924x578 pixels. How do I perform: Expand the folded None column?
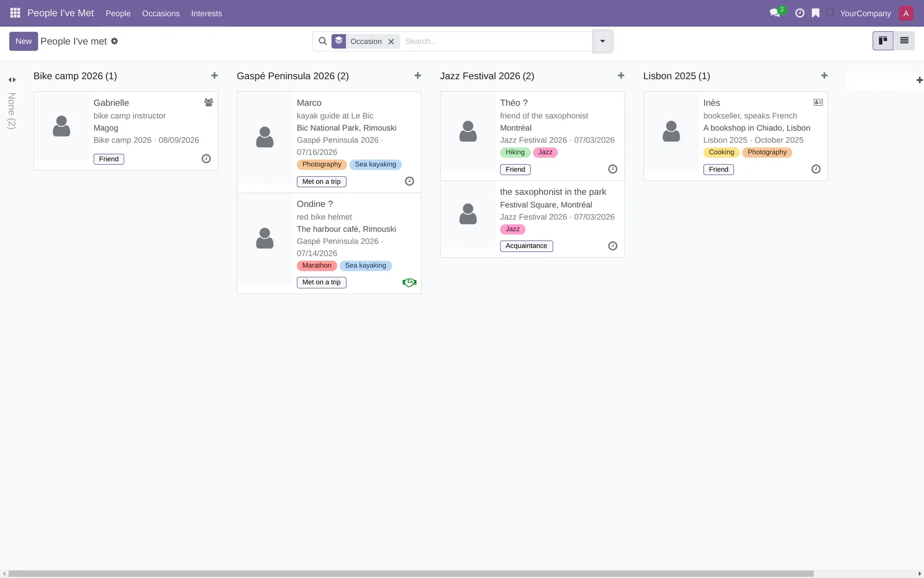click(12, 80)
